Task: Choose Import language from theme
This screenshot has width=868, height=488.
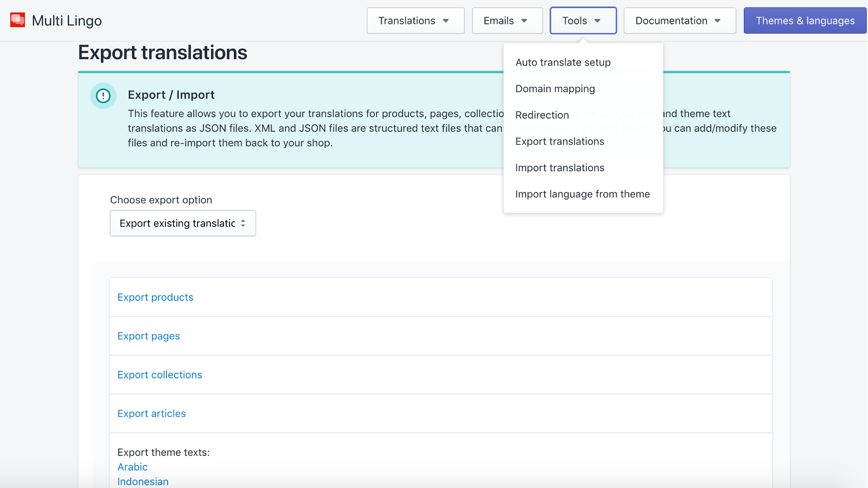Action: pos(583,194)
